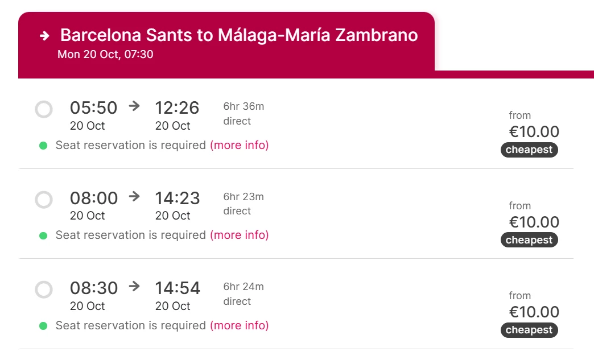This screenshot has height=364, width=594.
Task: Click the white arrow in the route header
Action: point(45,36)
